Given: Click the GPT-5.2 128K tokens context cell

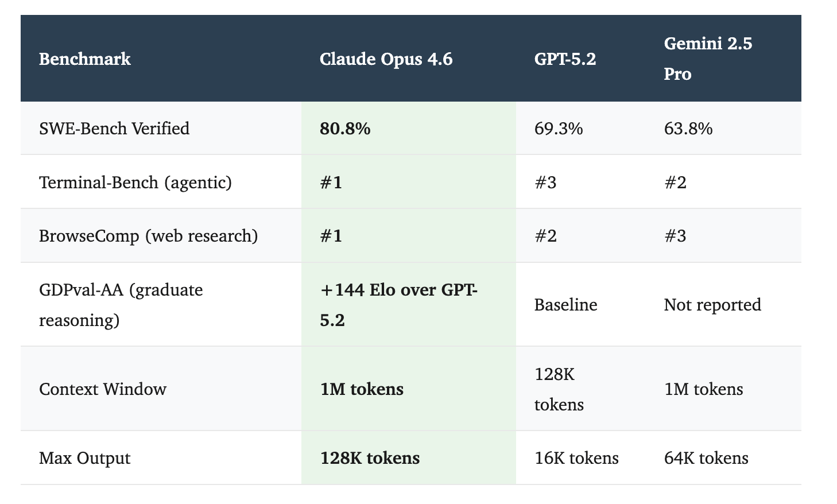Looking at the screenshot, I should click(x=559, y=389).
